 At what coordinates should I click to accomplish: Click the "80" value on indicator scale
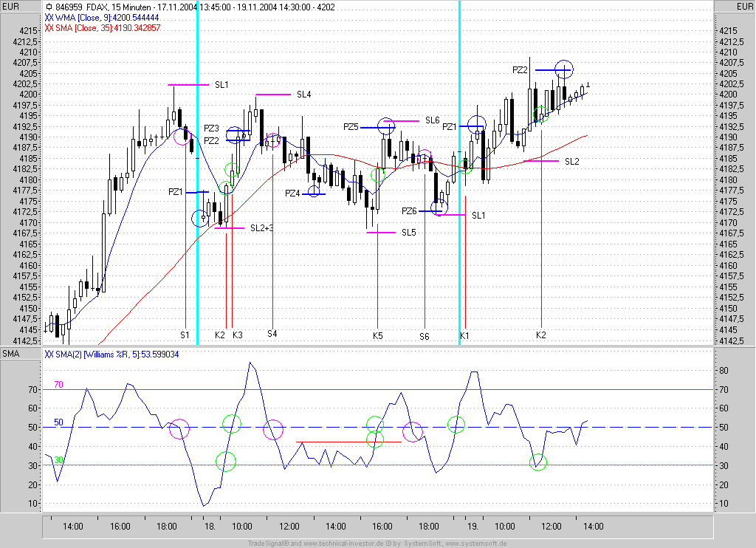click(724, 371)
